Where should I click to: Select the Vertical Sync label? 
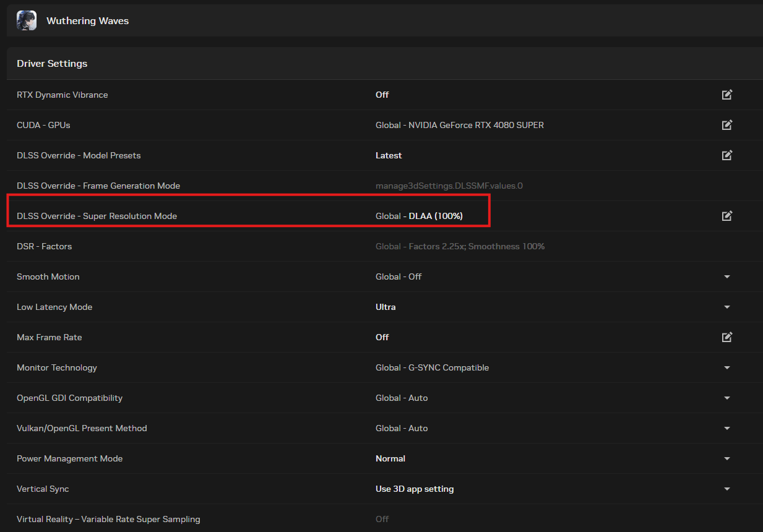[x=43, y=489]
